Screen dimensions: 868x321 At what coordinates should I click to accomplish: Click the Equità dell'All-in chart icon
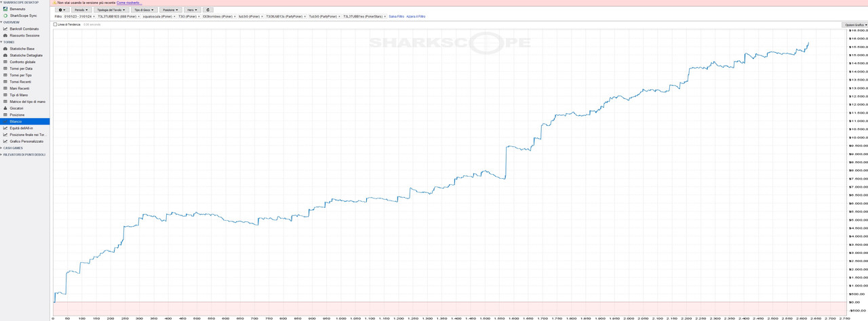click(5, 128)
